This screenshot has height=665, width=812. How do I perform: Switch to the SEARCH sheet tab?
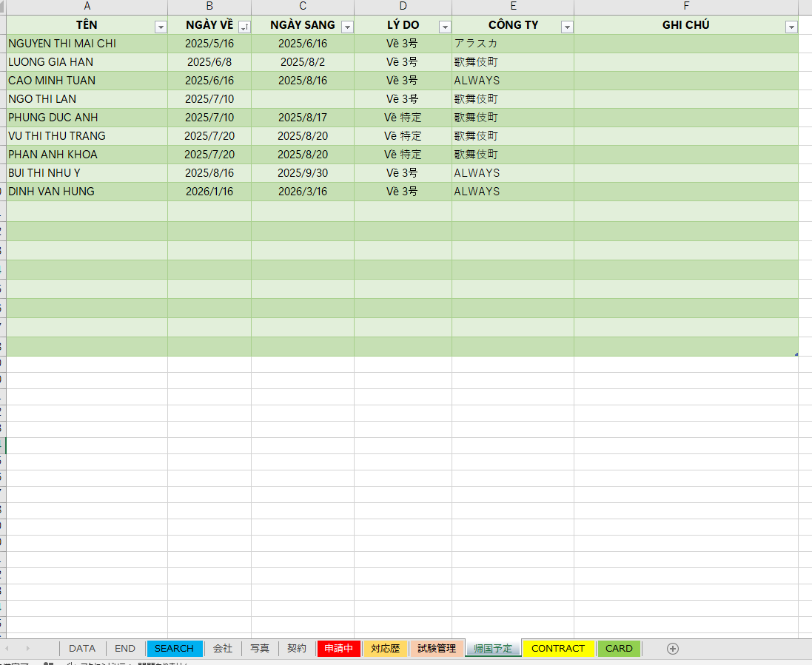(x=174, y=649)
